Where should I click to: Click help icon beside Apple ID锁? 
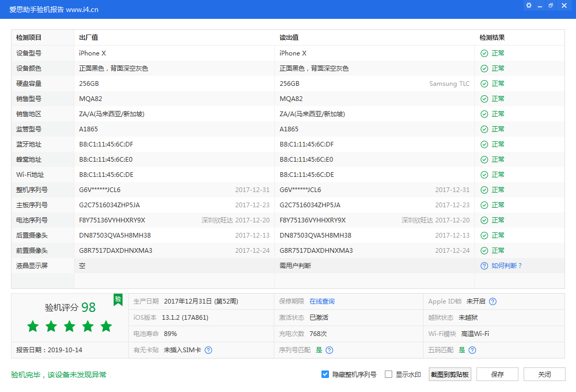493,301
